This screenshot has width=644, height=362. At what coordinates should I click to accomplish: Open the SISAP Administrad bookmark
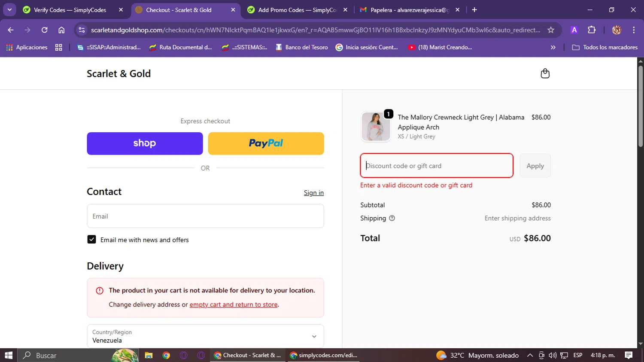tap(109, 47)
